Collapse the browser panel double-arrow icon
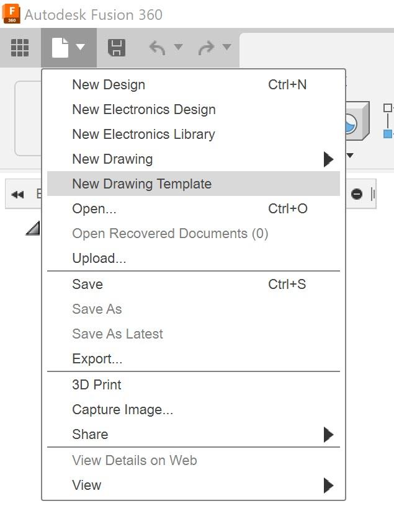 (x=17, y=195)
